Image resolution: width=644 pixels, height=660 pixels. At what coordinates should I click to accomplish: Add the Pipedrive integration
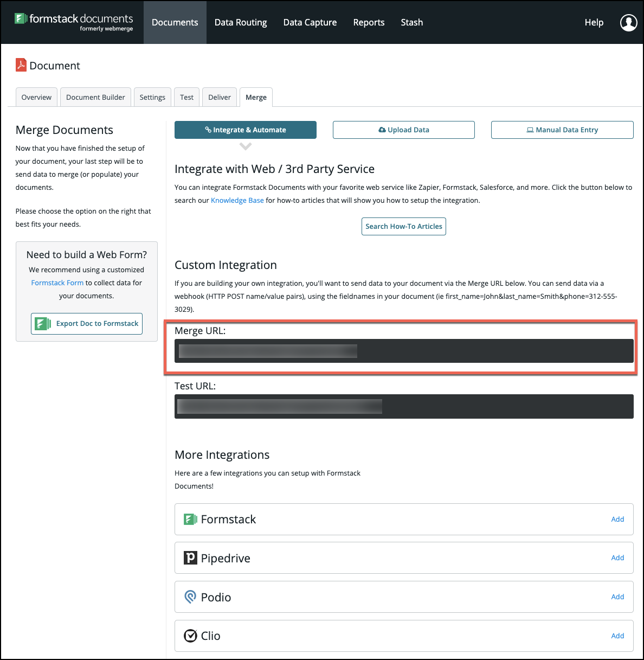pos(617,558)
